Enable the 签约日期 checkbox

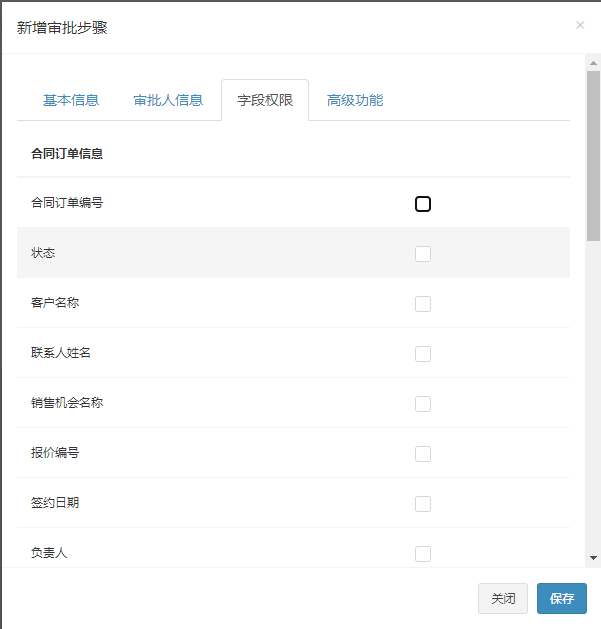pos(423,504)
